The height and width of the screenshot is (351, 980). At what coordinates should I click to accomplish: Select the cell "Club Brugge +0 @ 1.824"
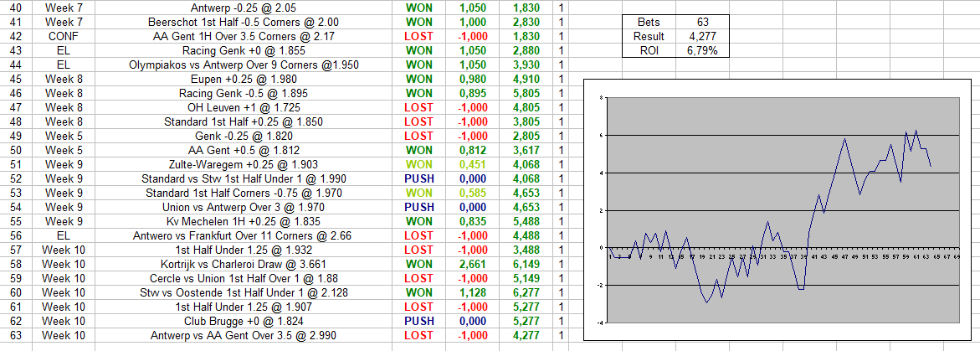pyautogui.click(x=244, y=321)
